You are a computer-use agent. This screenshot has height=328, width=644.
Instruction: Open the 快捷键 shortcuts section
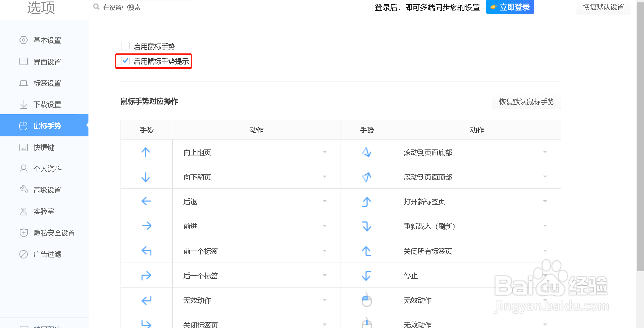(44, 147)
